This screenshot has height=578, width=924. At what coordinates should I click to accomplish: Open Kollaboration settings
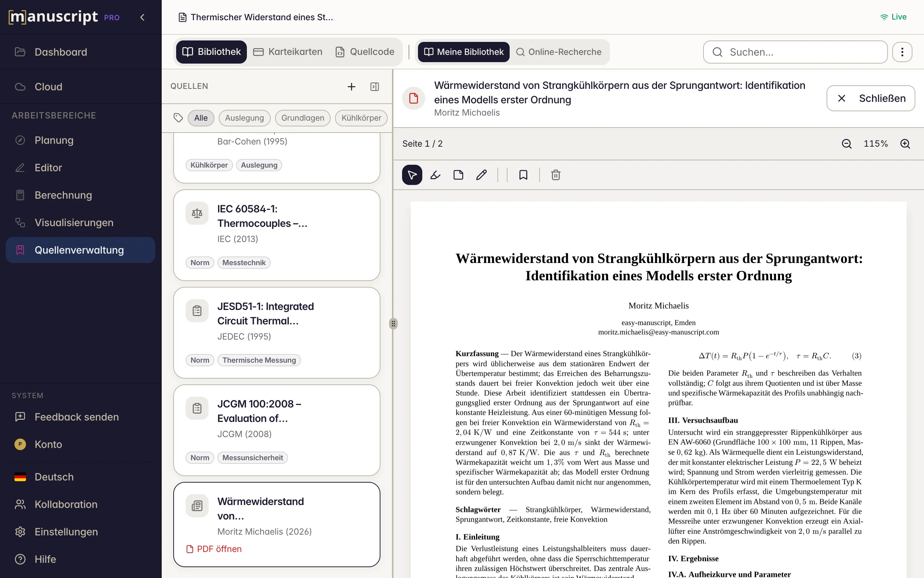pyautogui.click(x=80, y=504)
